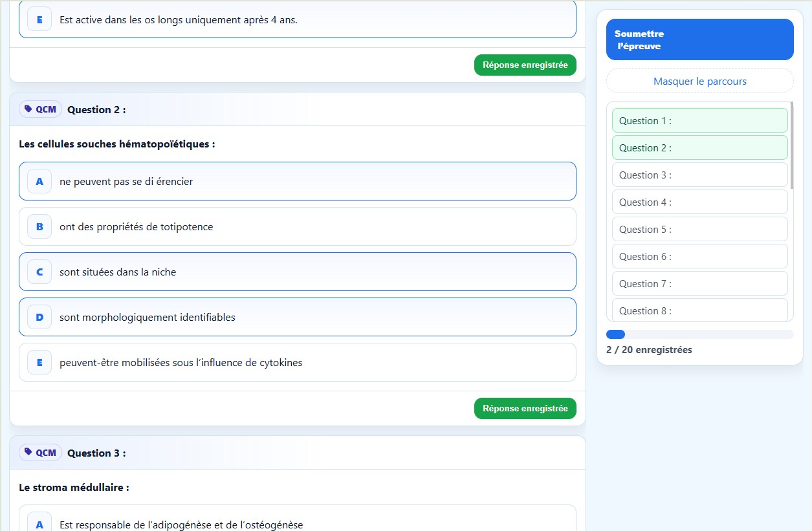This screenshot has height=531, width=812.
Task: Click the blue progress bar showing 2/20
Action: tap(615, 334)
